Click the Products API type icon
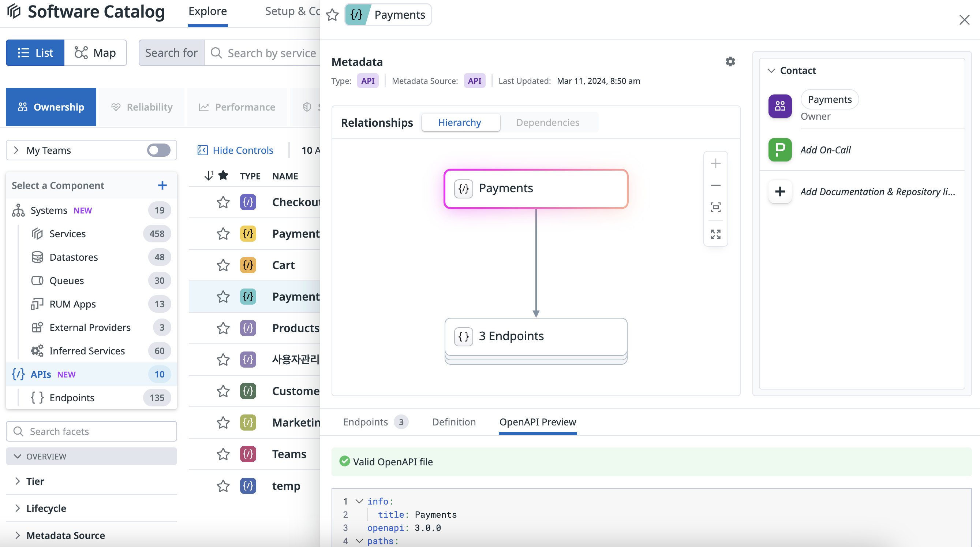This screenshot has height=547, width=980. tap(248, 328)
